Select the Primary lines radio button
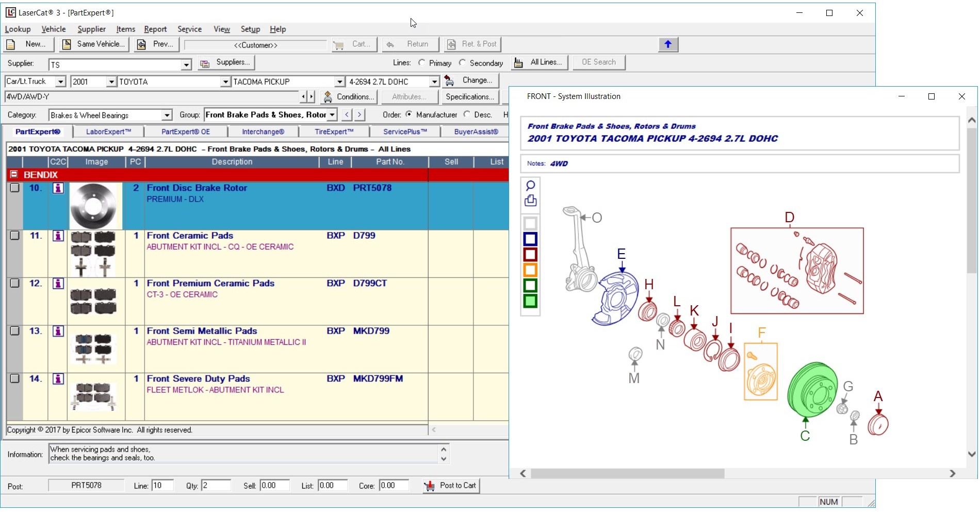 [421, 63]
